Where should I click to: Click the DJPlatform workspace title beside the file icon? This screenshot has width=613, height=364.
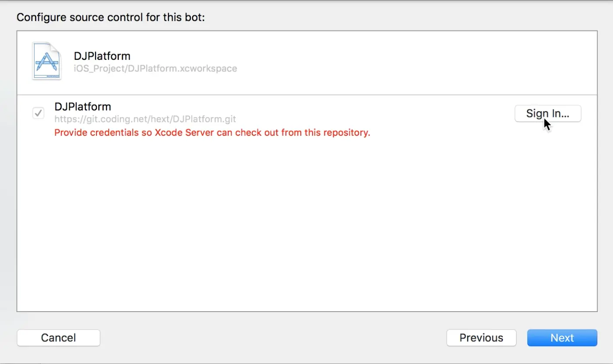point(102,56)
